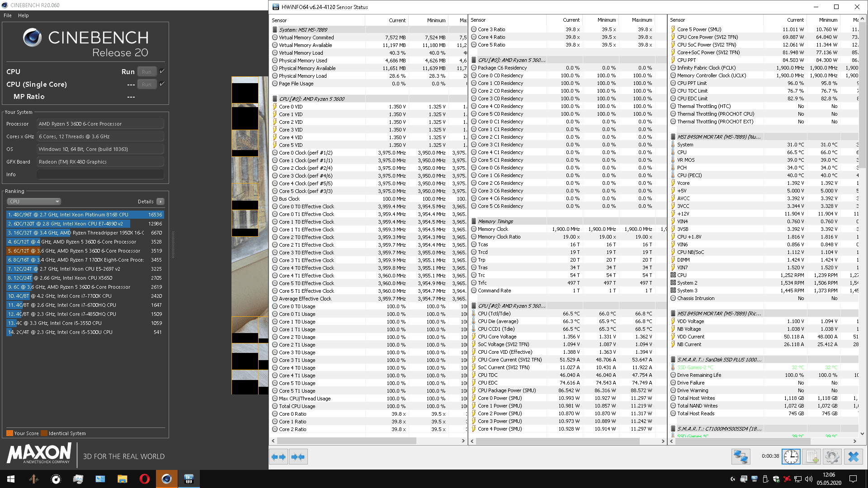Select ranking row Ryzen Threadripper 1950X
Screen dimensions: 868x488
[85, 233]
